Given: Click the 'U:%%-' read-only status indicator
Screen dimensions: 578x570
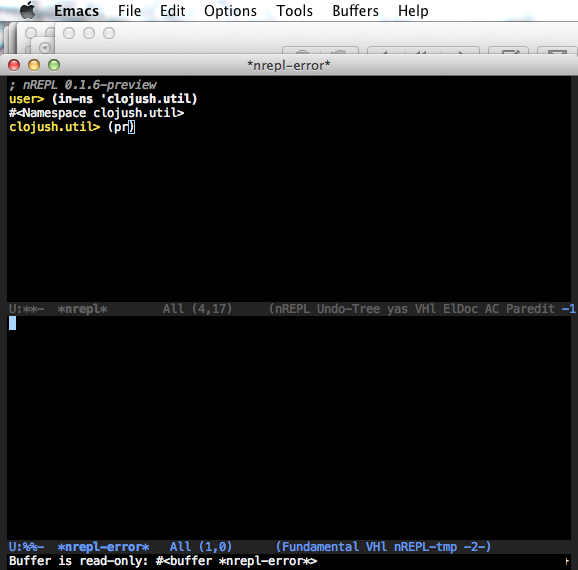Looking at the screenshot, I should (x=27, y=546).
